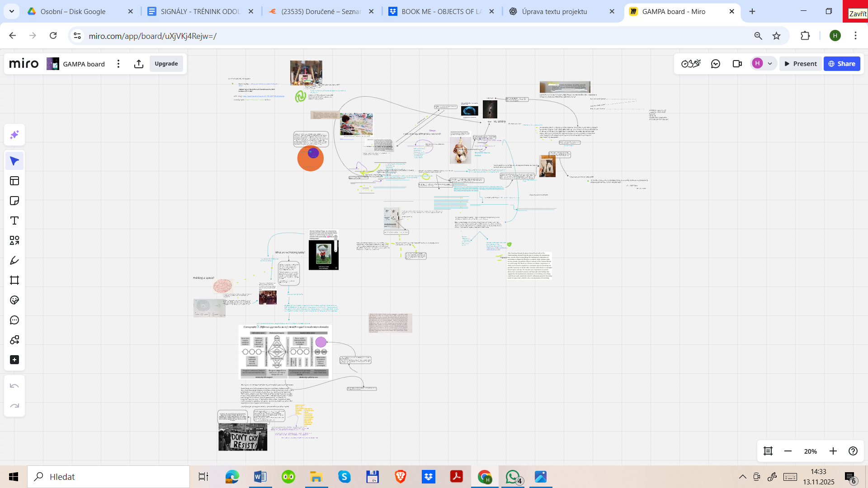868x488 pixels.
Task: Switch to the Osobní – Disk Google tab
Action: click(73, 12)
